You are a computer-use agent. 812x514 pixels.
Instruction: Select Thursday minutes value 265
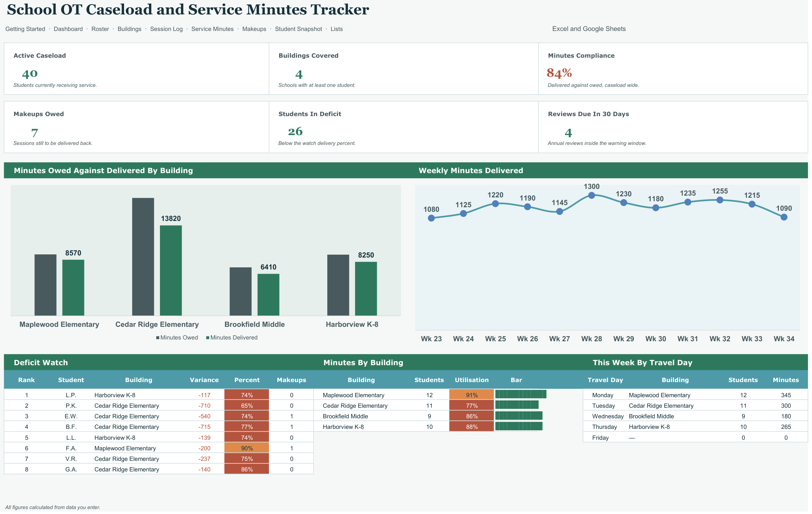(786, 427)
